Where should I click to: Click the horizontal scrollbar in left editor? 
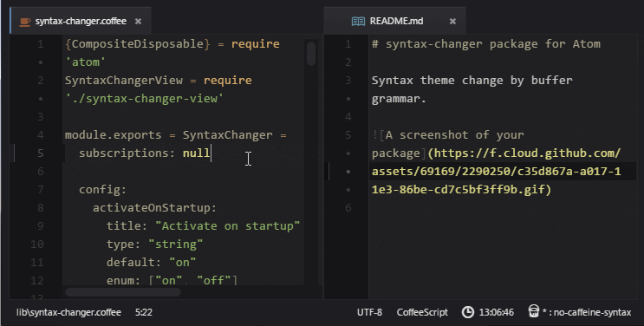point(123,292)
